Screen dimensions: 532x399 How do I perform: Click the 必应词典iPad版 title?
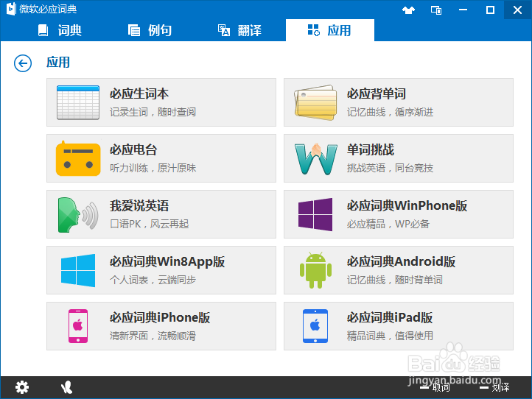point(390,317)
